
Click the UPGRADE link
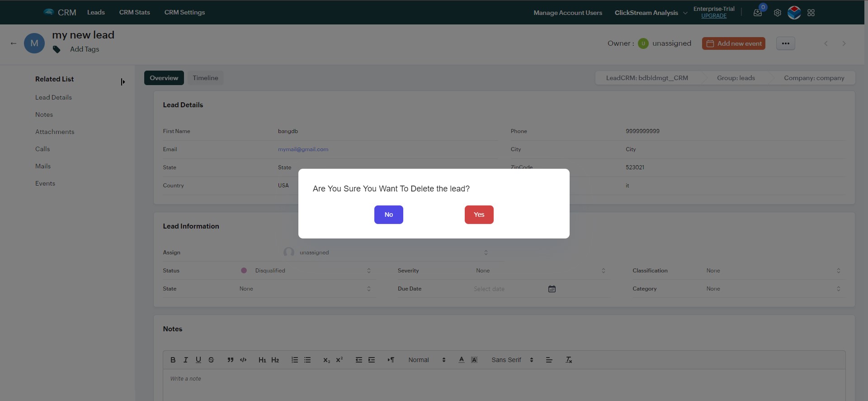[714, 16]
